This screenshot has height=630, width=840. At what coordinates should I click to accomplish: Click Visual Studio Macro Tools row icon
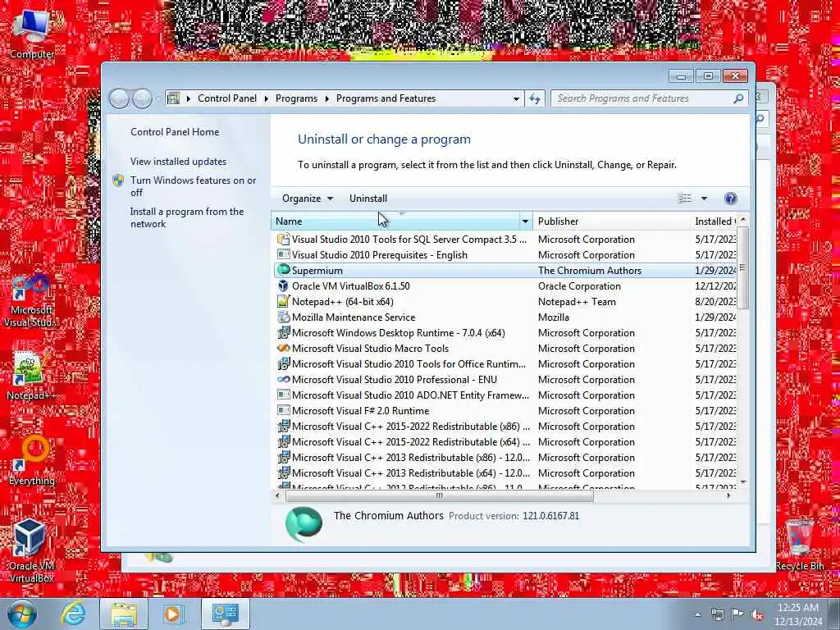click(283, 348)
